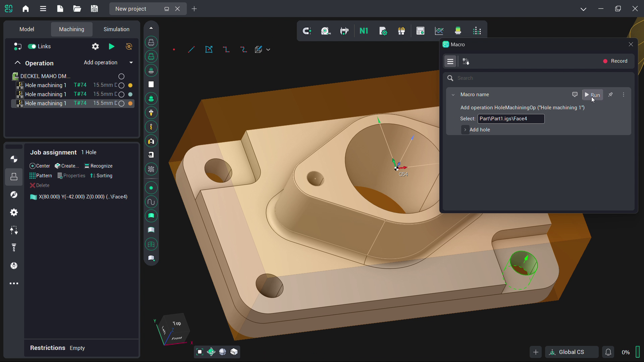Click the home icon in title bar
The width and height of the screenshot is (644, 362).
click(x=25, y=9)
